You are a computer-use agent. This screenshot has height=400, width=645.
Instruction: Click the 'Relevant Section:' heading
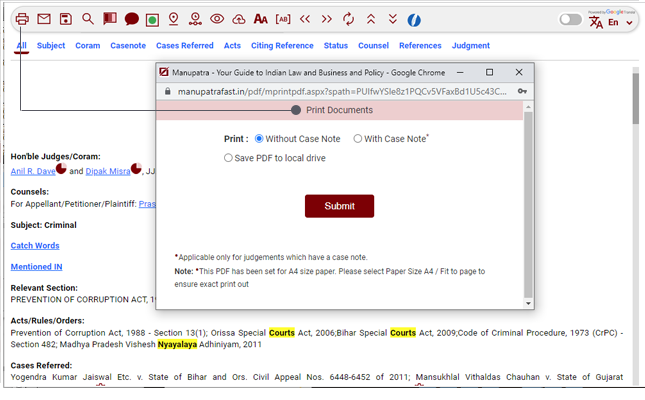[x=44, y=288]
